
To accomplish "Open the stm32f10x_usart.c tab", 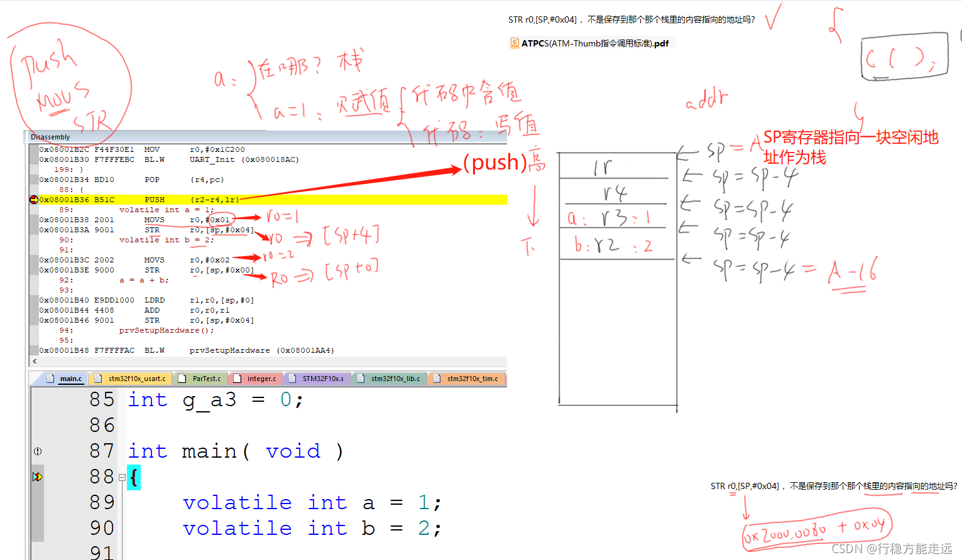I will pos(131,379).
